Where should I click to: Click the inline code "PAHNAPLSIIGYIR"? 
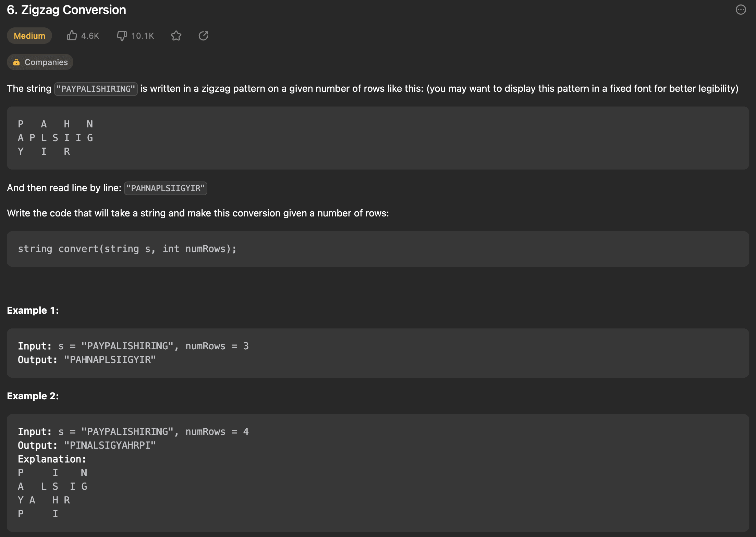[x=166, y=188]
